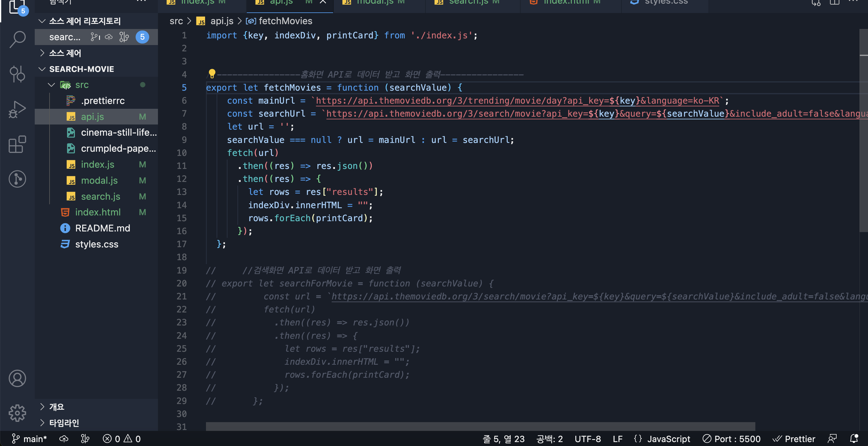The width and height of the screenshot is (868, 446).
Task: Click the notifications bell in status bar
Action: point(854,438)
